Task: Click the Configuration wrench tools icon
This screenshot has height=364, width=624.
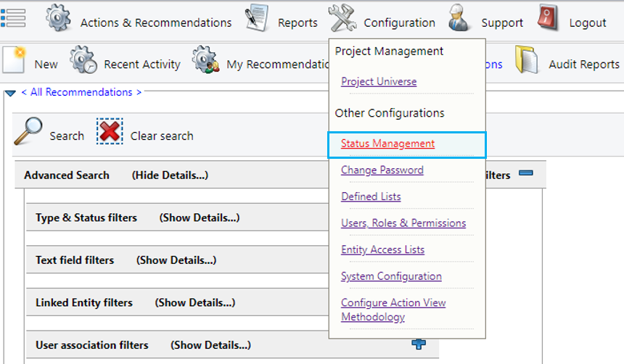Action: click(342, 18)
